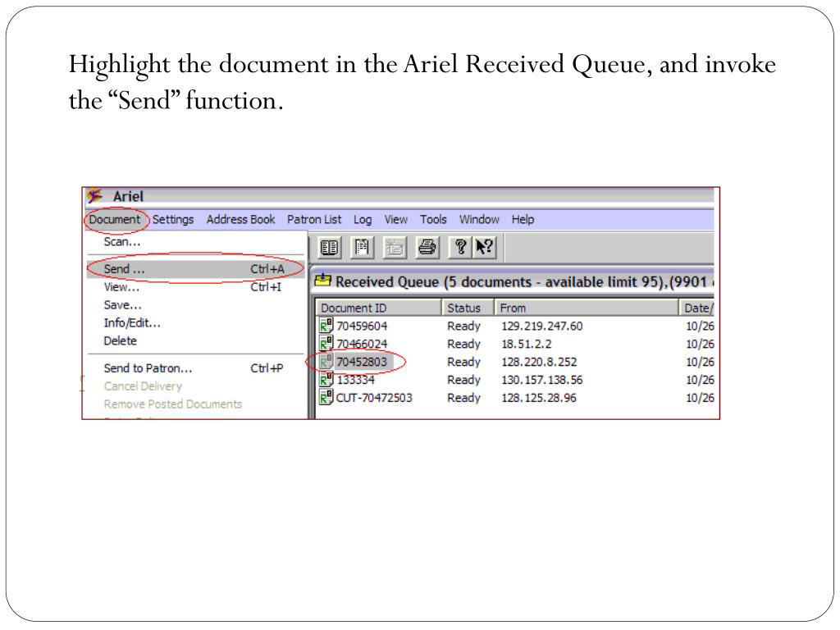Click the Ariel window title text
Image resolution: width=840 pixels, height=630 pixels.
point(128,197)
